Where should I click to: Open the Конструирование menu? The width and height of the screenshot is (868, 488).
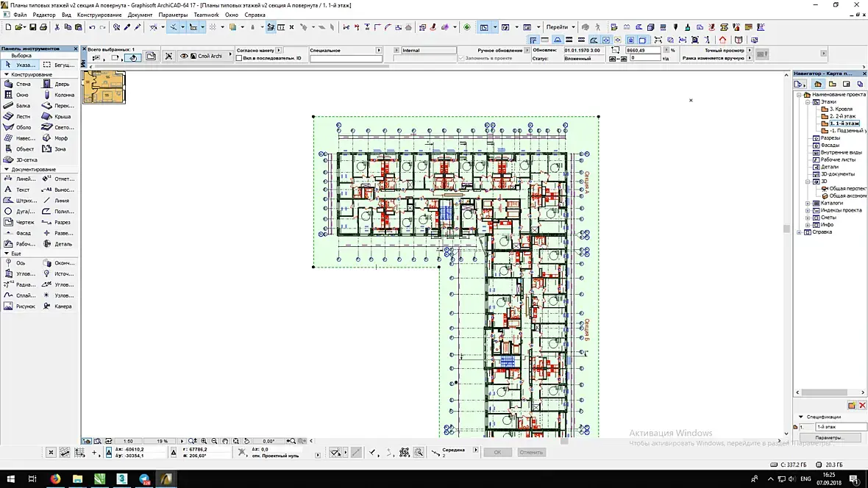click(99, 15)
